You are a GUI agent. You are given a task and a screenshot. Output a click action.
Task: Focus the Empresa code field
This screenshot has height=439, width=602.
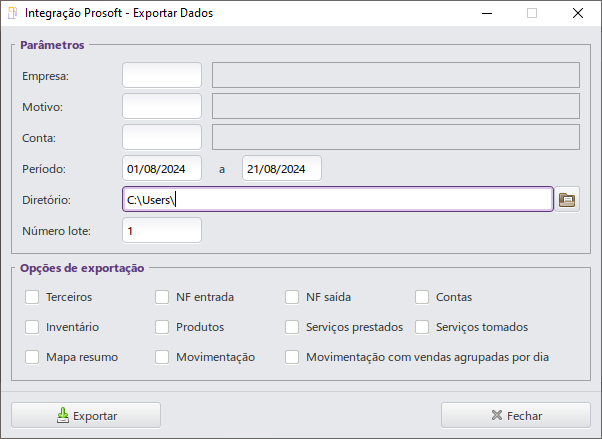162,75
